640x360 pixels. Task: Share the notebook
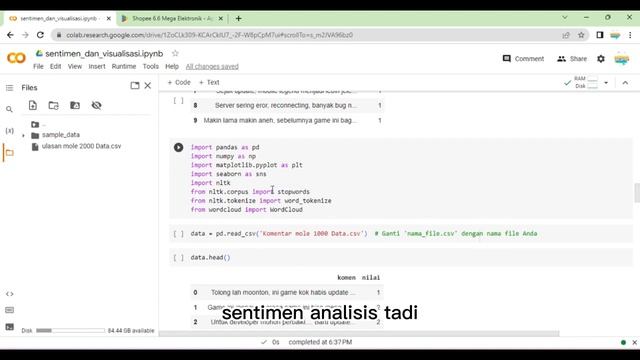572,59
